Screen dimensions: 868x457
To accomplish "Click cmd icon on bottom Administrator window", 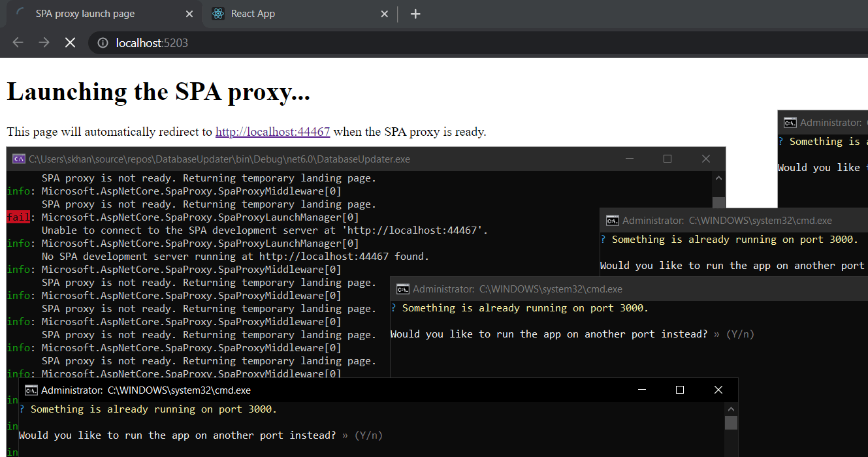I will (x=31, y=390).
